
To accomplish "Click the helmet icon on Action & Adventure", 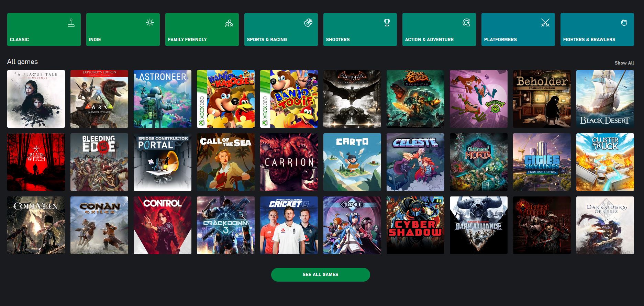I will coord(466,23).
